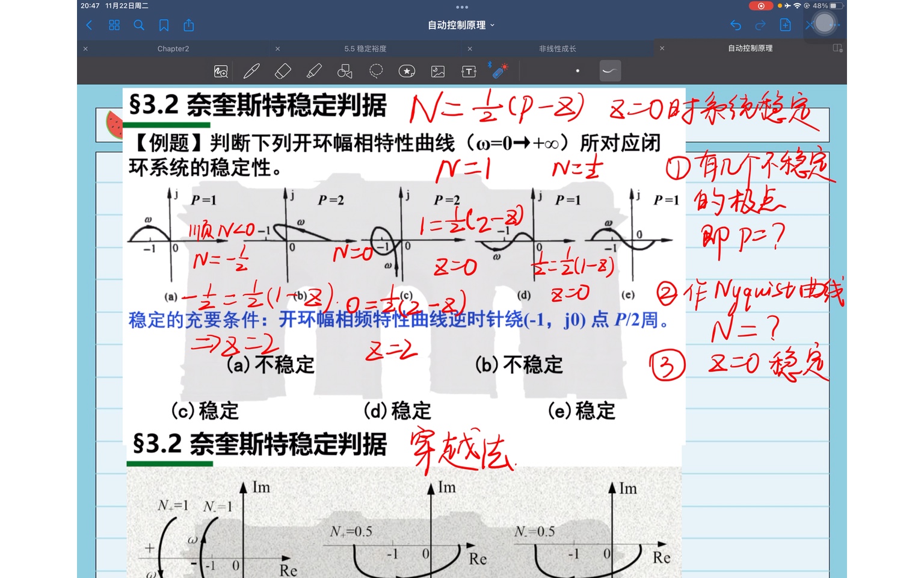Select the Lasso selection tool
Viewport: 924px width, 578px height.
[376, 70]
